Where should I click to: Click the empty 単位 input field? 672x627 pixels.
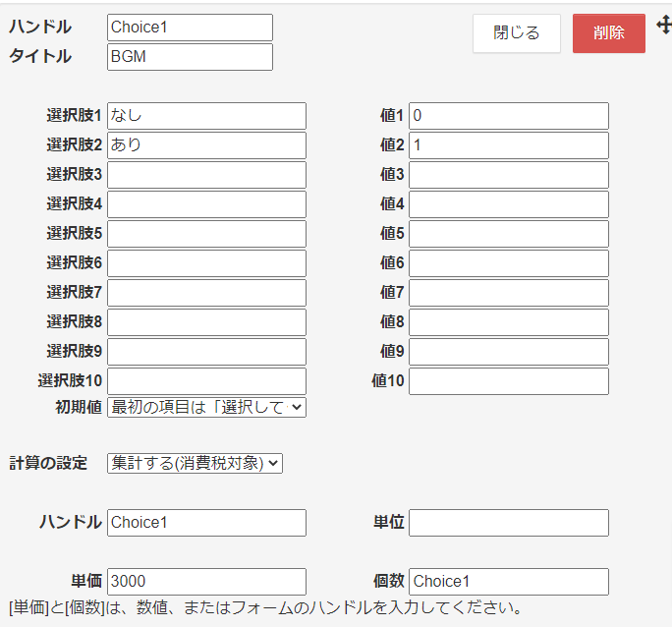click(x=508, y=523)
